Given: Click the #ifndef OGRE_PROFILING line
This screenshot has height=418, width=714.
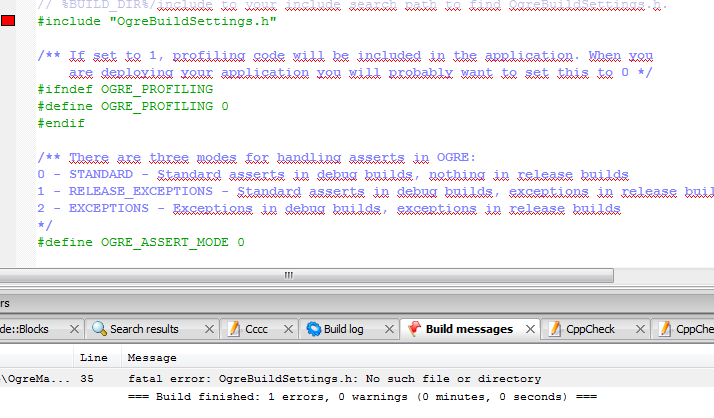Looking at the screenshot, I should pos(125,89).
